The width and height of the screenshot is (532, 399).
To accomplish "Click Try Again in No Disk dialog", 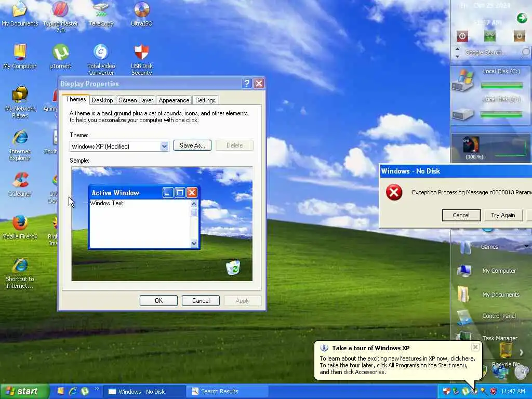I will pyautogui.click(x=503, y=215).
